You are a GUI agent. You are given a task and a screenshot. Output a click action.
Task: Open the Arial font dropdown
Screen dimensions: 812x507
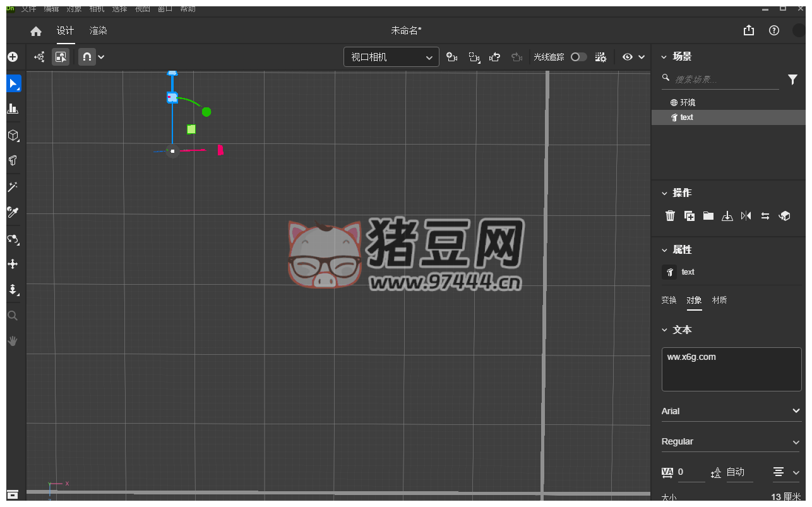point(731,411)
